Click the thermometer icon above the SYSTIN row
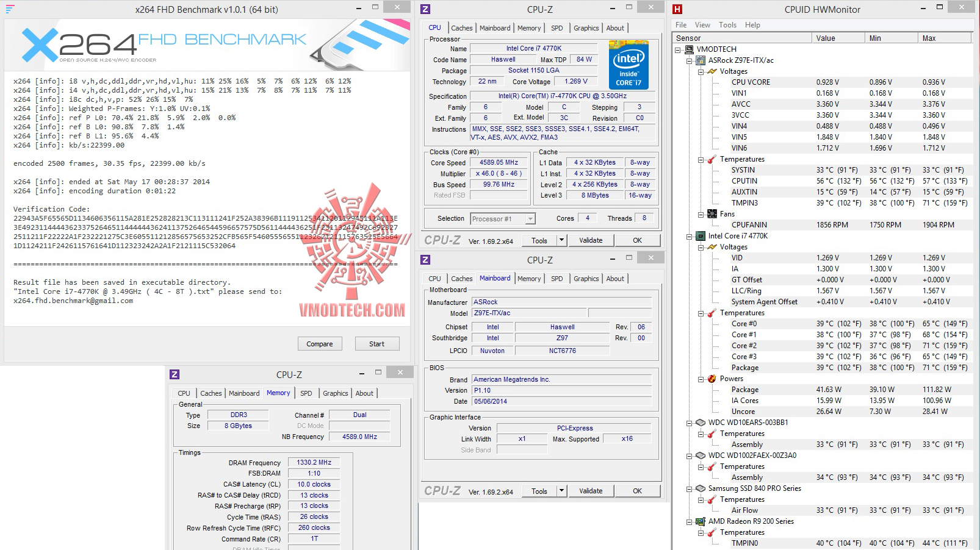The height and width of the screenshot is (550, 980). (x=712, y=159)
